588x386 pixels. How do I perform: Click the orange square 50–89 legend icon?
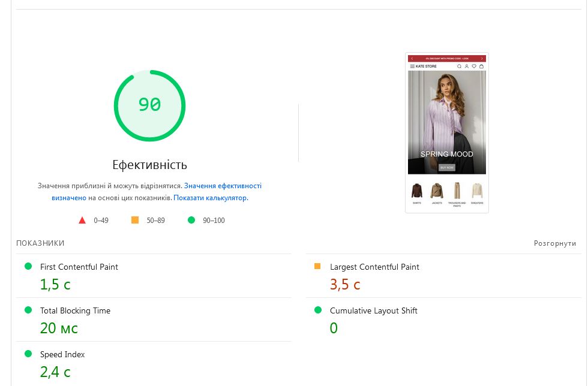tap(135, 220)
